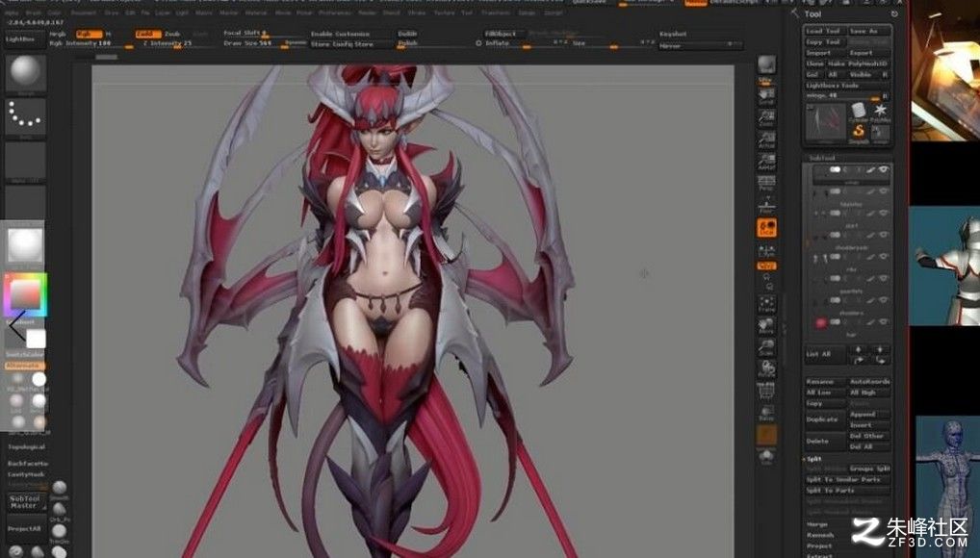Click the Load Tool button
The image size is (980, 558).
click(825, 31)
